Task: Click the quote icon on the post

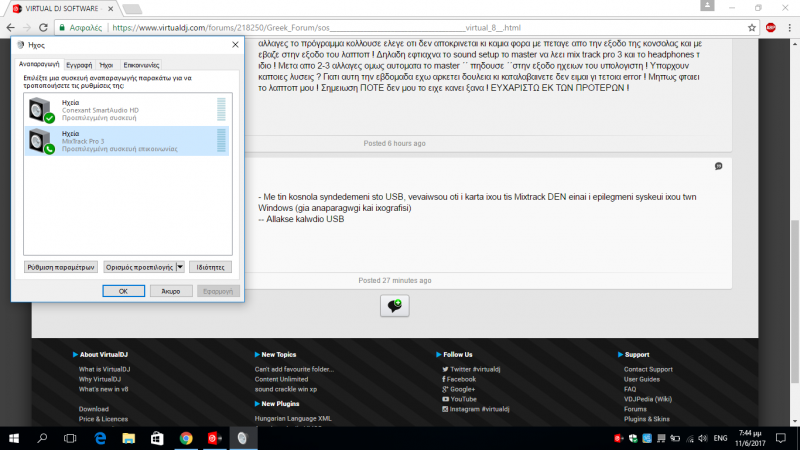Action: [x=718, y=166]
